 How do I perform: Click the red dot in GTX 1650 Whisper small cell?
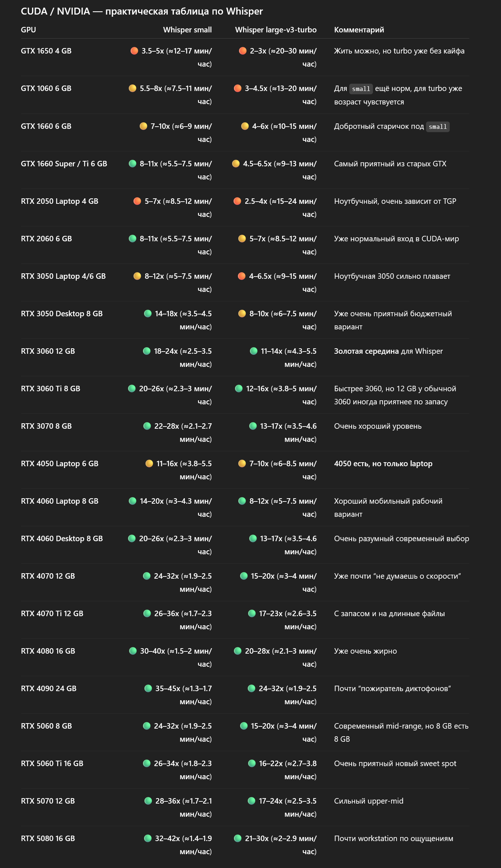click(134, 51)
